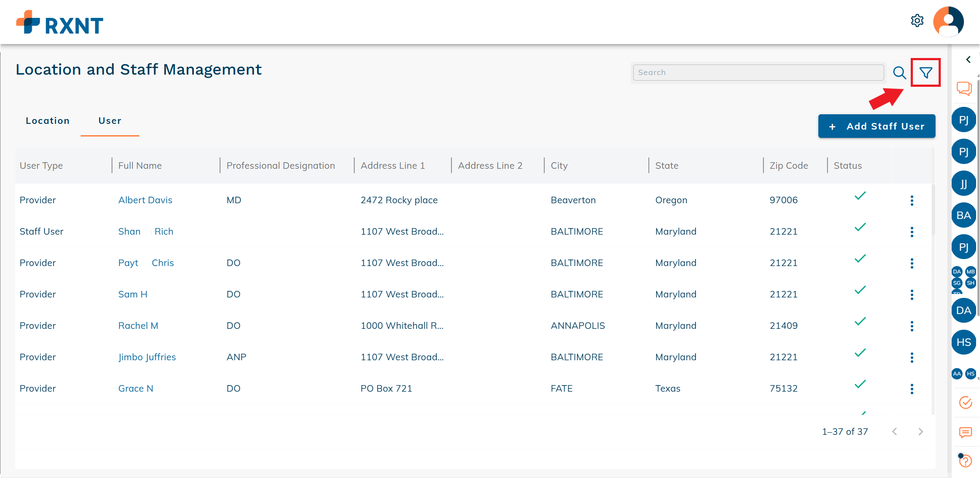Open the orange chat bubbles icon
Image resolution: width=980 pixels, height=478 pixels.
(964, 89)
